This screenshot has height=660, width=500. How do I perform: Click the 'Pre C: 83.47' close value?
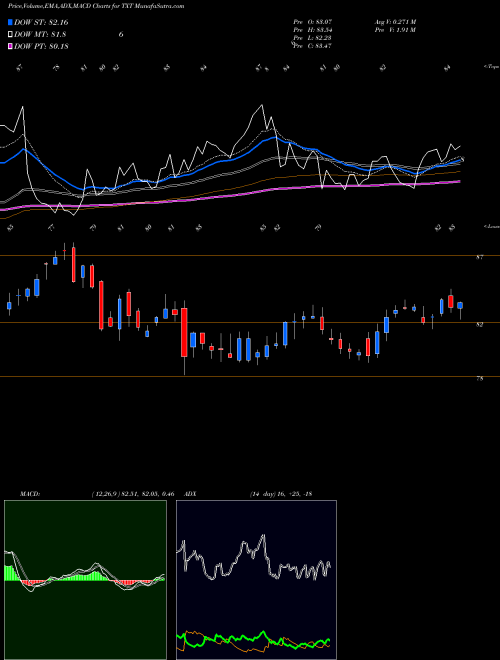tap(313, 46)
